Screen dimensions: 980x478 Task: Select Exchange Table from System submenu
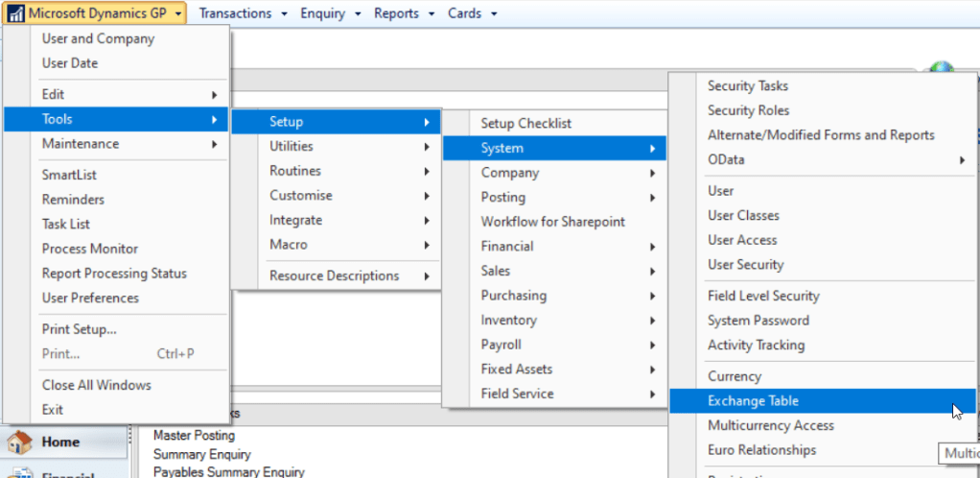[753, 401]
